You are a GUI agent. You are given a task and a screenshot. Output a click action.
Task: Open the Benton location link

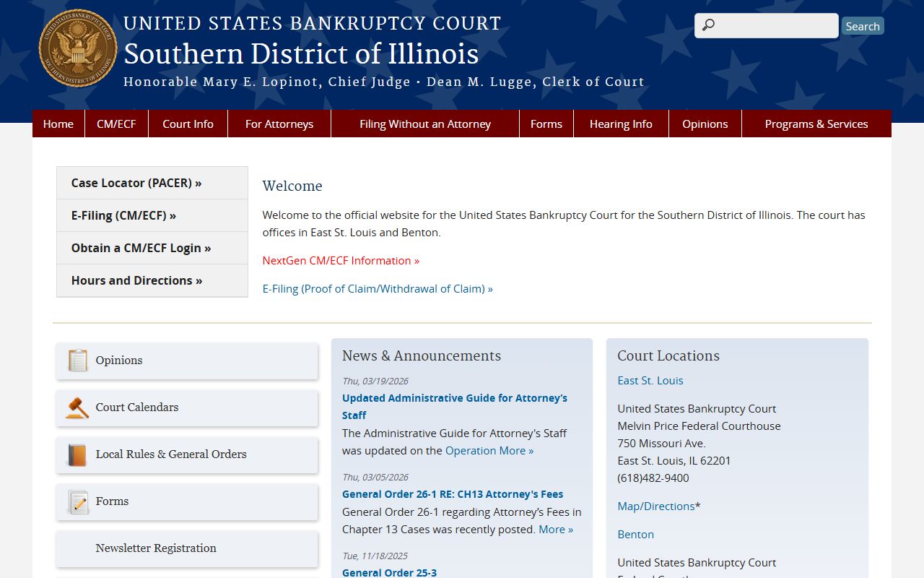636,535
